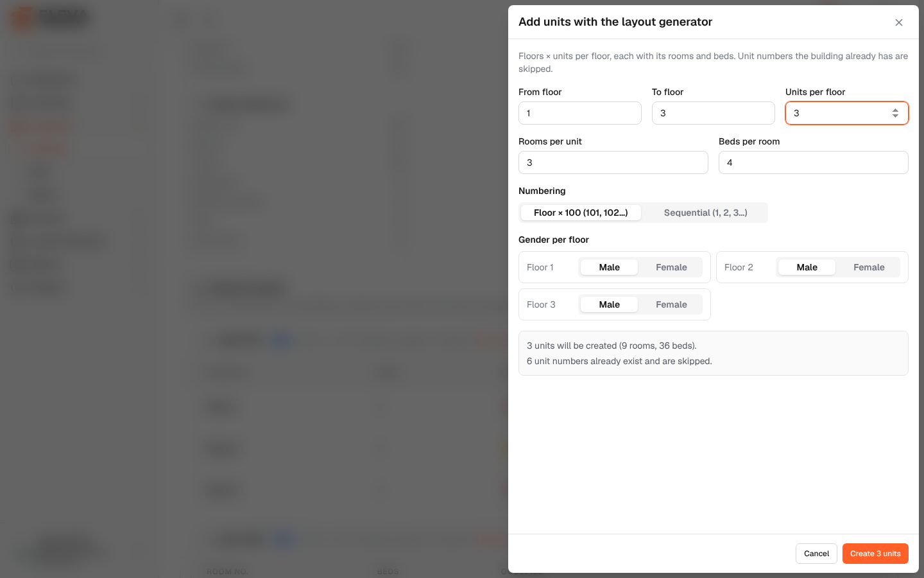Image resolution: width=924 pixels, height=578 pixels.
Task: Cancel the layout generator
Action: pos(816,554)
